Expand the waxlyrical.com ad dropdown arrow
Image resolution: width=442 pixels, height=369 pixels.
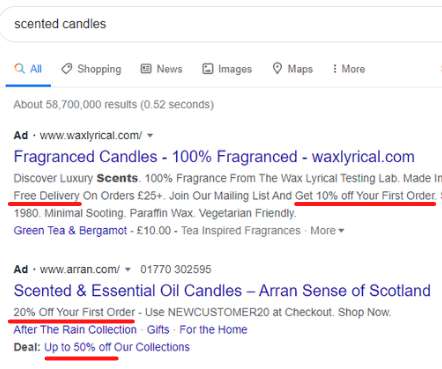(x=150, y=135)
